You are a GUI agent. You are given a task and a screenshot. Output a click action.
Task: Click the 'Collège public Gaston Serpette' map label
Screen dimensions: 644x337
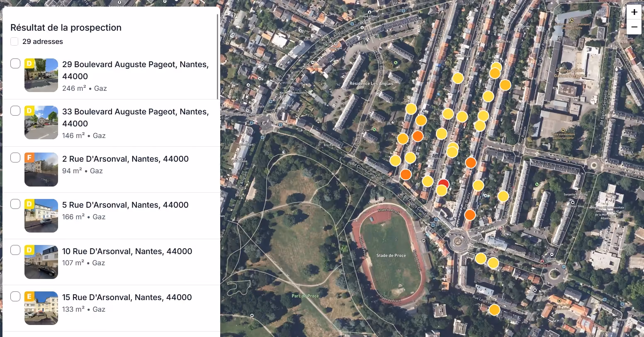(570, 73)
